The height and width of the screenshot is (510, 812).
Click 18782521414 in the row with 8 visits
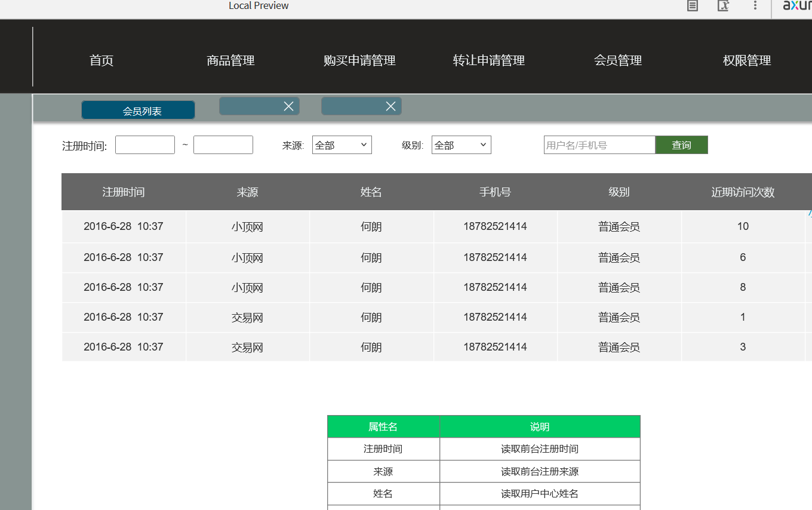click(495, 287)
